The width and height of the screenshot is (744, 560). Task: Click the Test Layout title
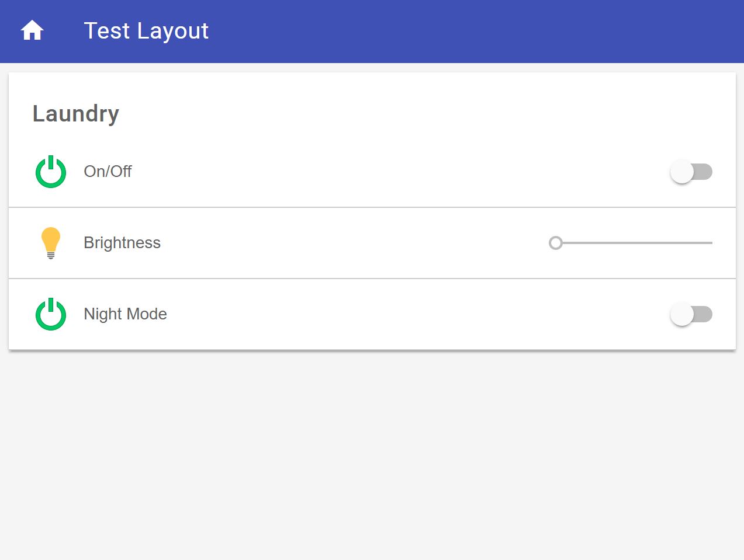click(146, 31)
